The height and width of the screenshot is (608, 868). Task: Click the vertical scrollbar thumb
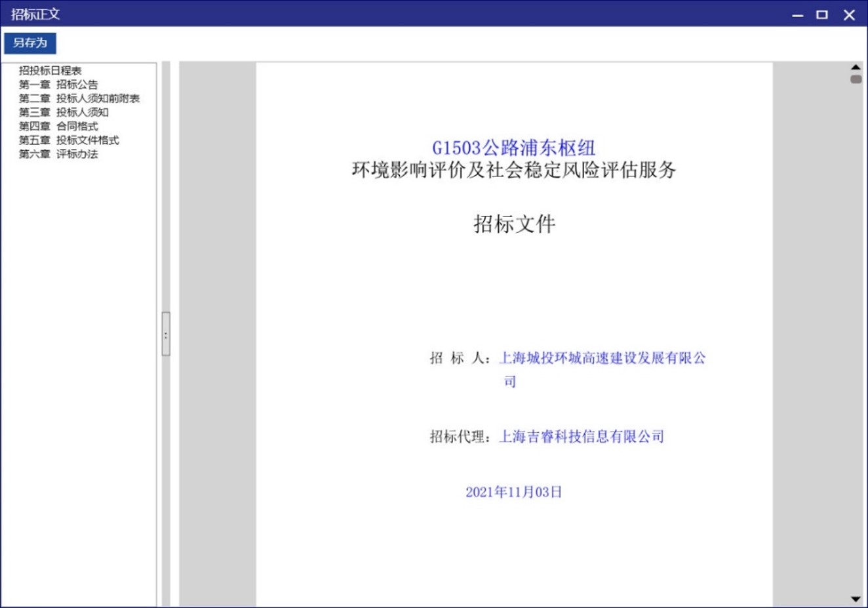point(856,79)
